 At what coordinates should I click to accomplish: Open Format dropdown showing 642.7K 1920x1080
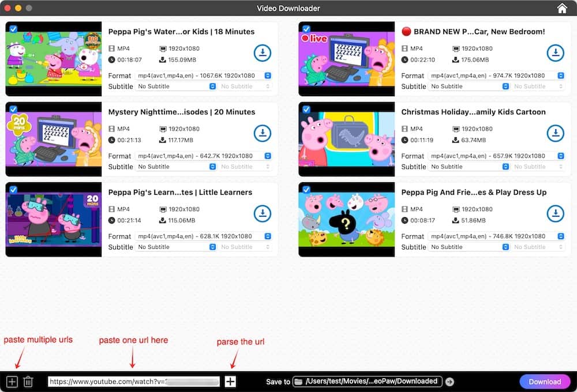click(204, 156)
